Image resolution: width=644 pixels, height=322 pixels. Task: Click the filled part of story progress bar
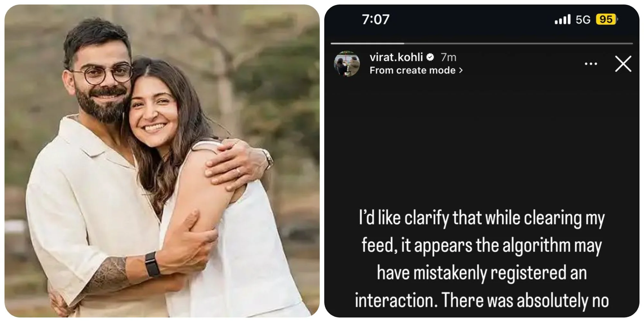367,43
